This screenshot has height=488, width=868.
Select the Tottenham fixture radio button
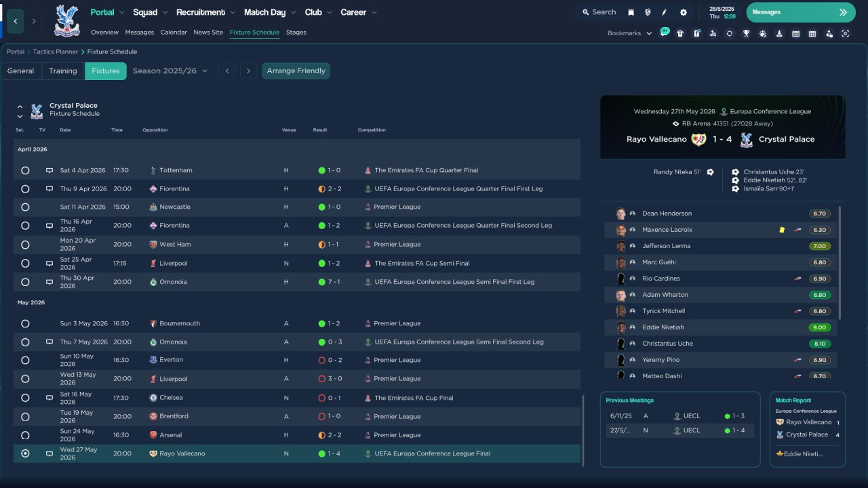click(x=25, y=171)
